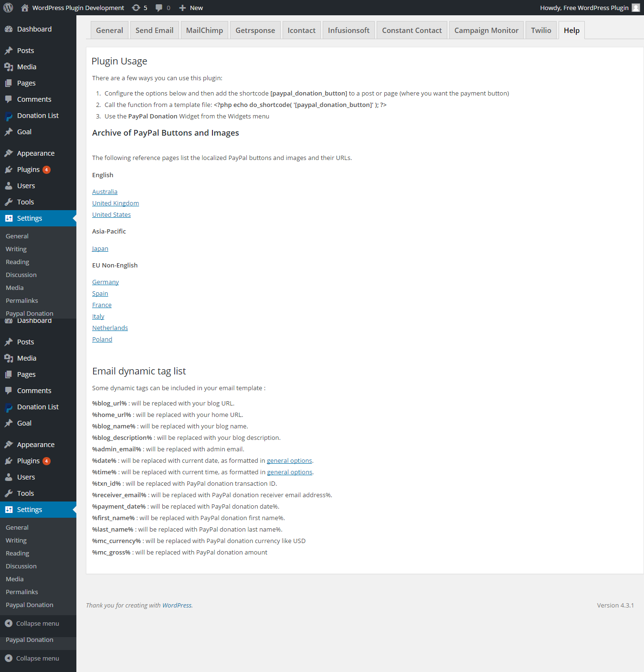The height and width of the screenshot is (672, 644).
Task: Select the Constant Contact tab
Action: point(412,30)
